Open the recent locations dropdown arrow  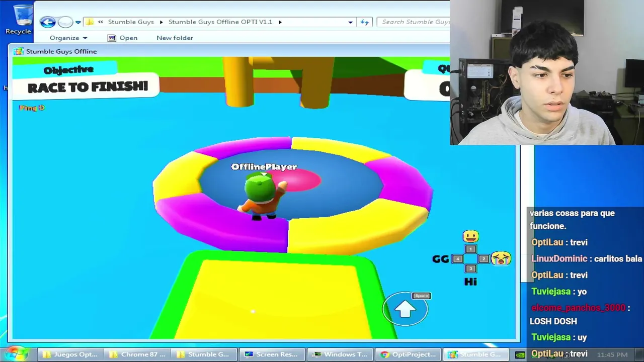pyautogui.click(x=78, y=22)
